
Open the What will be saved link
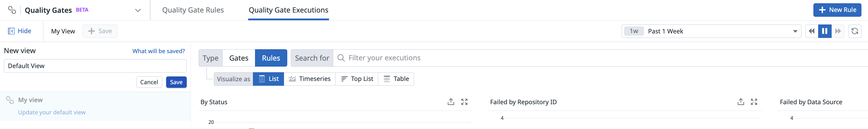coord(158,51)
